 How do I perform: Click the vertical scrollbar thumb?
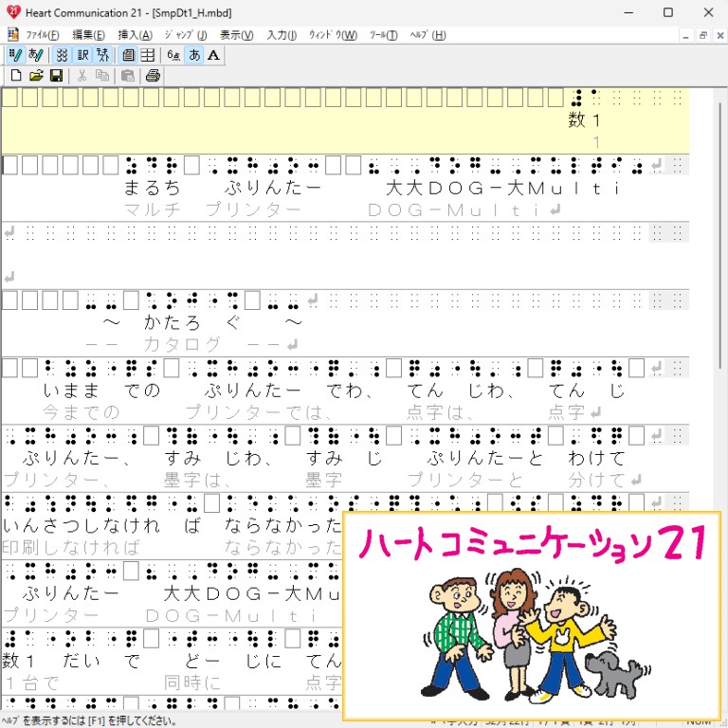(x=719, y=236)
